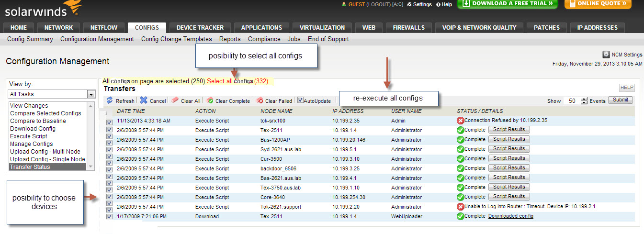Switch to the NETFLOW tab
This screenshot has height=234, width=644.
coord(104,28)
